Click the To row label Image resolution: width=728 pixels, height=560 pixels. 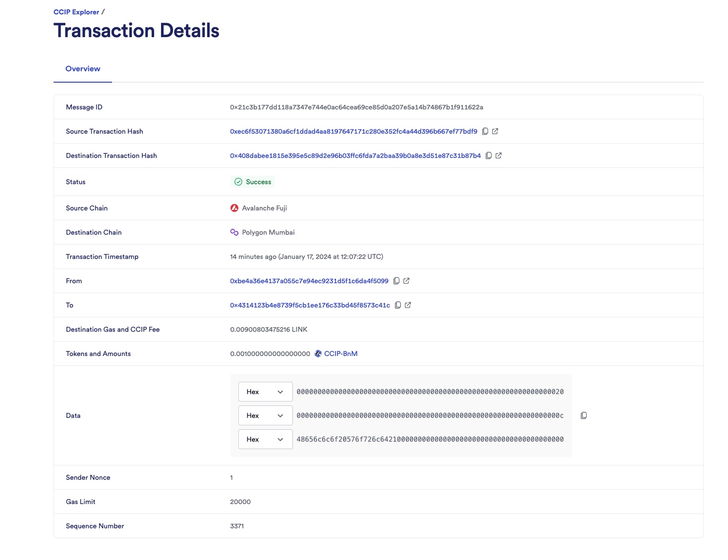[x=69, y=305]
